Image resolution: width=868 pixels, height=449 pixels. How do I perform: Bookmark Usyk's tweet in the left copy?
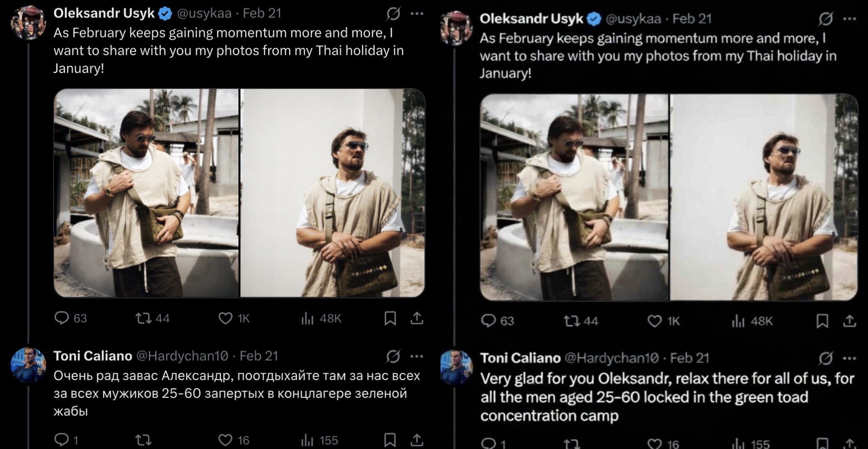click(x=390, y=318)
